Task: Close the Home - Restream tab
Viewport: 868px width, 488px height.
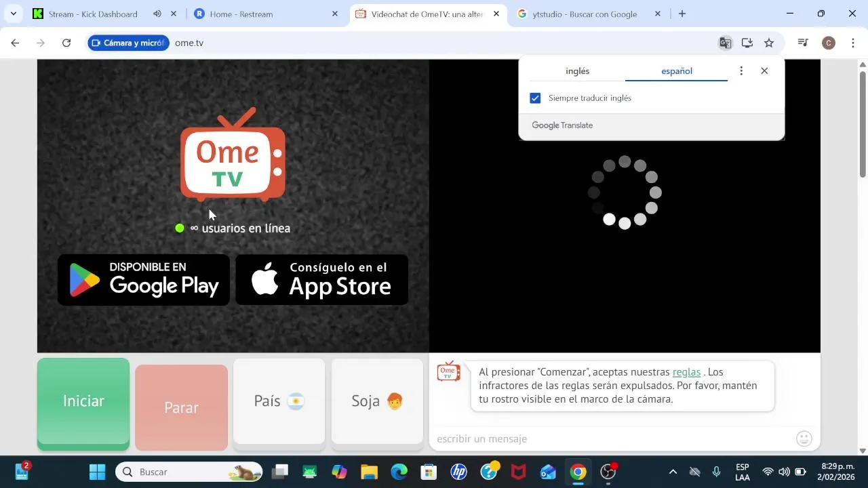Action: (334, 14)
